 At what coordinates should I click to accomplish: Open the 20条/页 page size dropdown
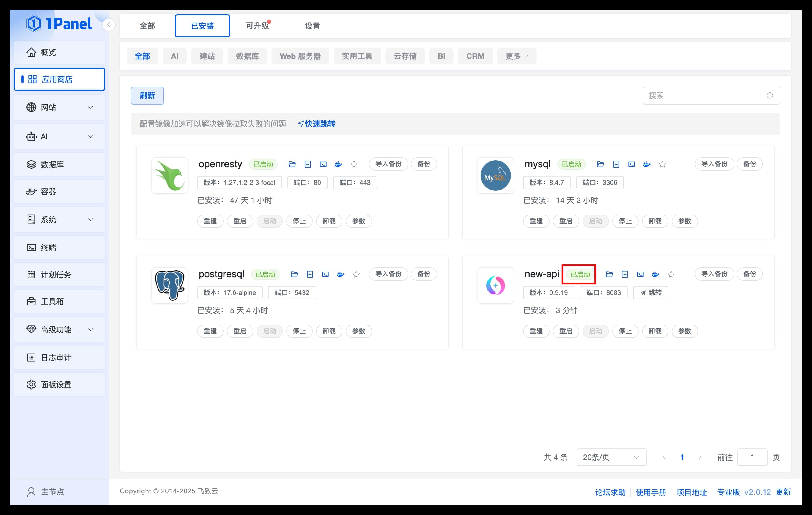[x=611, y=457]
